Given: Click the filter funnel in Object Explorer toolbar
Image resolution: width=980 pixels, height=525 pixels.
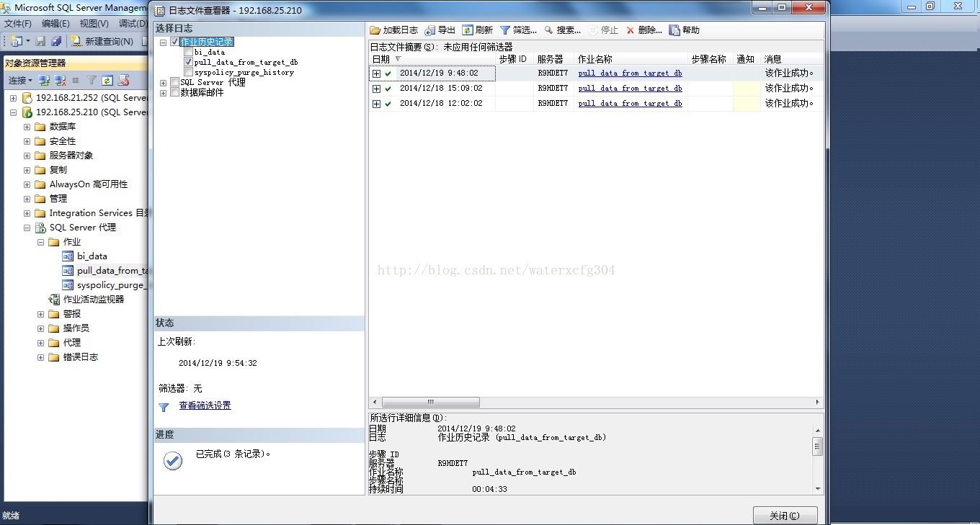Looking at the screenshot, I should (x=92, y=80).
